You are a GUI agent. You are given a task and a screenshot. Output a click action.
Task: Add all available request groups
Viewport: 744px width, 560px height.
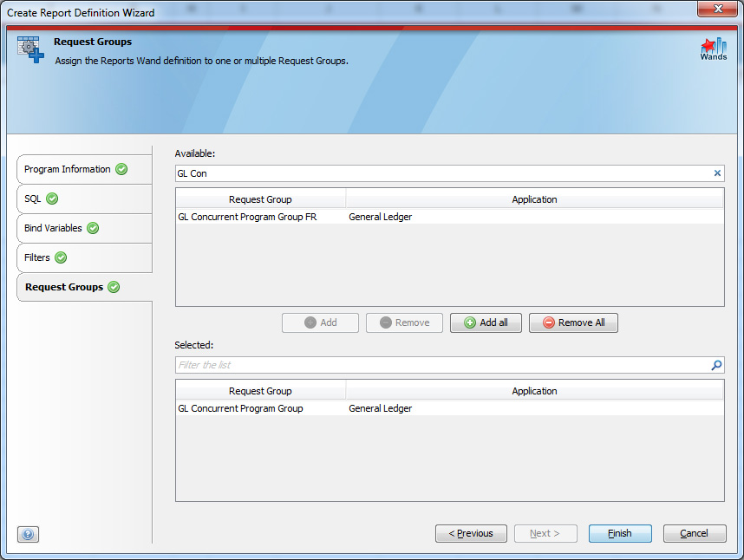(x=486, y=323)
